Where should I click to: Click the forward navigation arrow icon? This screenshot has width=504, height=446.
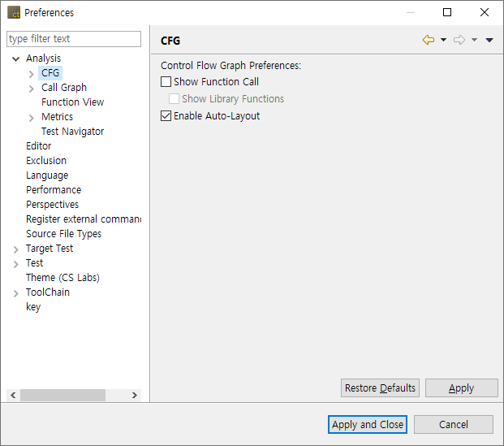point(459,40)
